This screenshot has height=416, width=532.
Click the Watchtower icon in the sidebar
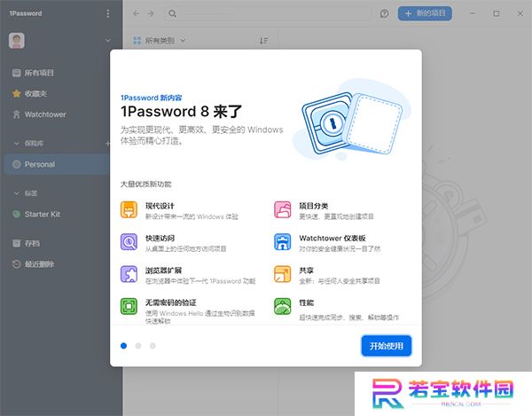(x=16, y=114)
